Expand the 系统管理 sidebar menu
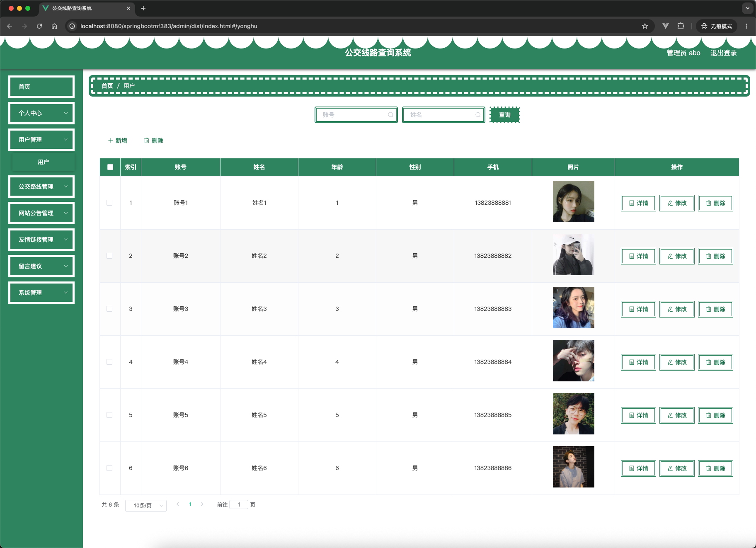The width and height of the screenshot is (756, 548). tap(41, 293)
